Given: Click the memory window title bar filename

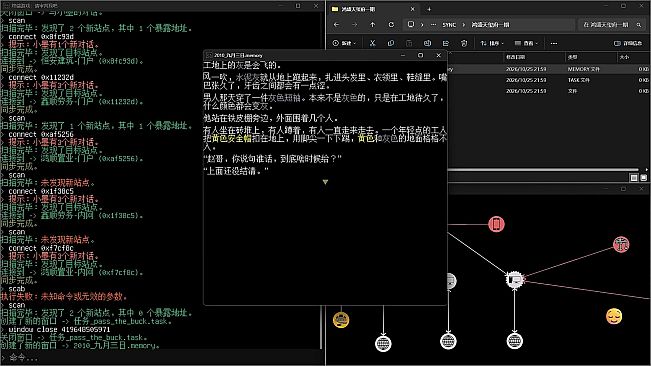Looking at the screenshot, I should click(x=238, y=55).
